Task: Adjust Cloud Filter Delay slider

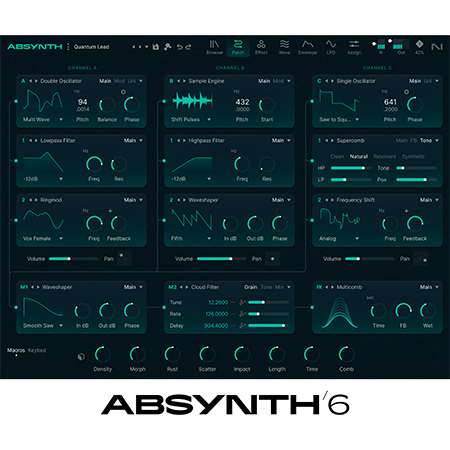Action: 268,325
